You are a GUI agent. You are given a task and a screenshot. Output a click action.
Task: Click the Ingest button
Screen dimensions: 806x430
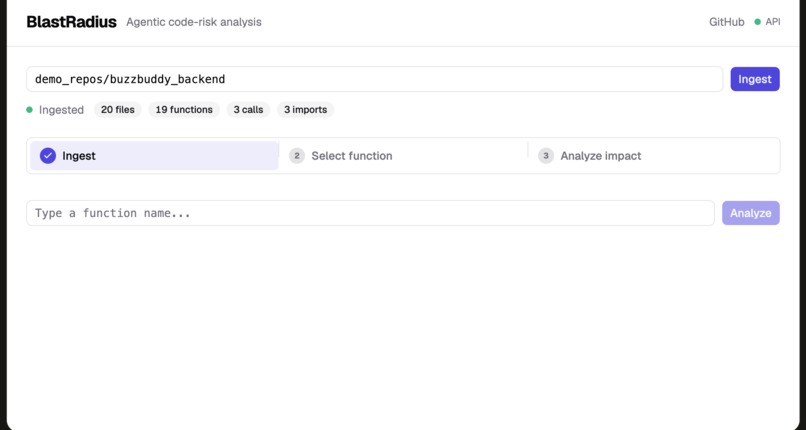point(755,79)
